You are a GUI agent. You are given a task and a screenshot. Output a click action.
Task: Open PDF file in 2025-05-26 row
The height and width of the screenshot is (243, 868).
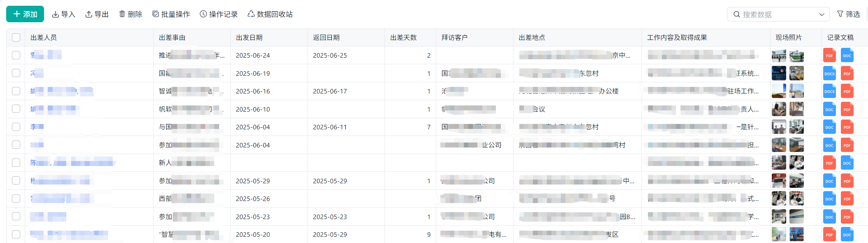[x=847, y=199]
